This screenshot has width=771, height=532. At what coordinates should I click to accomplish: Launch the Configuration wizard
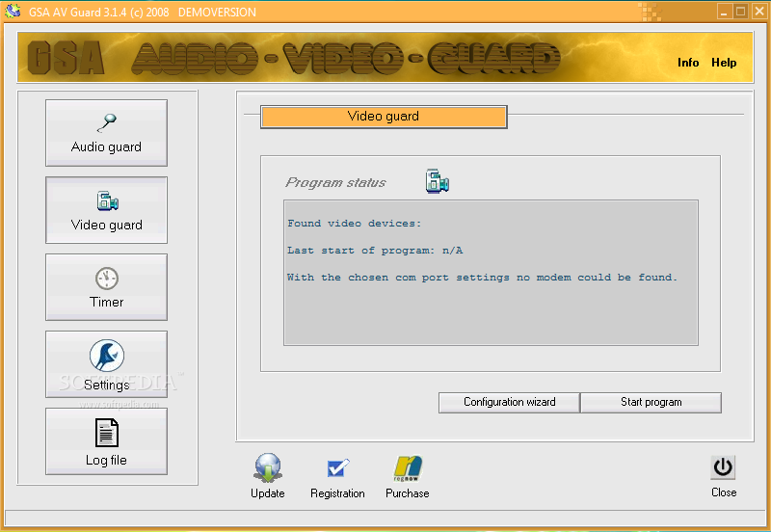click(510, 402)
